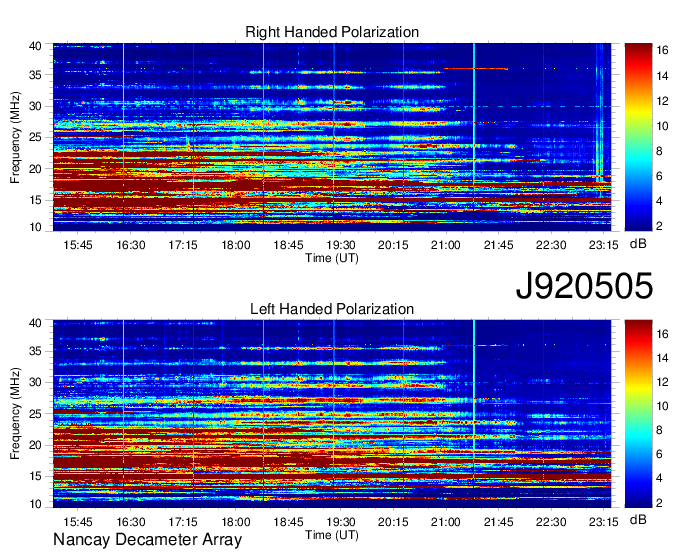Click 20:15 tick on lower time axis
Viewport: 680px width, 552px height.
click(393, 522)
